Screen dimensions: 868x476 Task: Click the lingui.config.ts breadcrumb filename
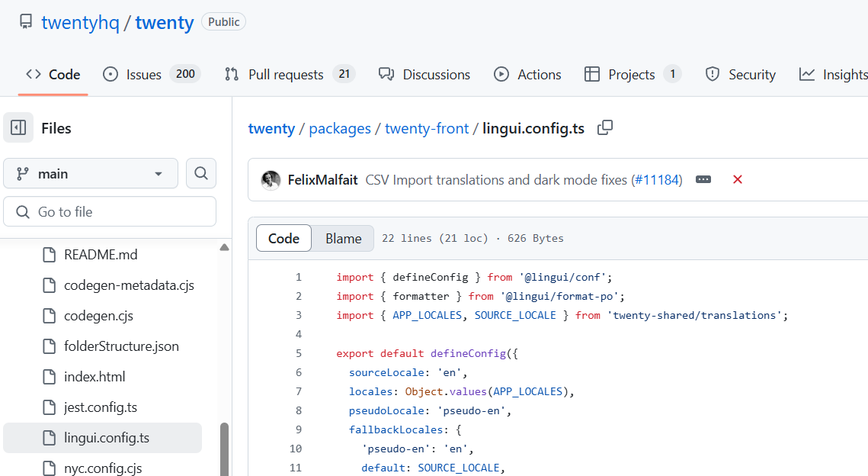[533, 128]
